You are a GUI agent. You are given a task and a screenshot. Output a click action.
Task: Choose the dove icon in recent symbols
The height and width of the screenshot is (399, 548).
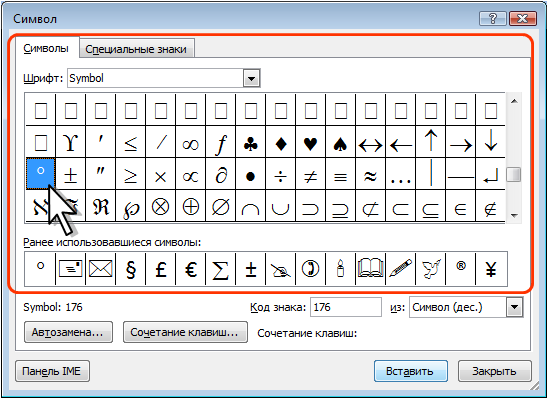(431, 269)
